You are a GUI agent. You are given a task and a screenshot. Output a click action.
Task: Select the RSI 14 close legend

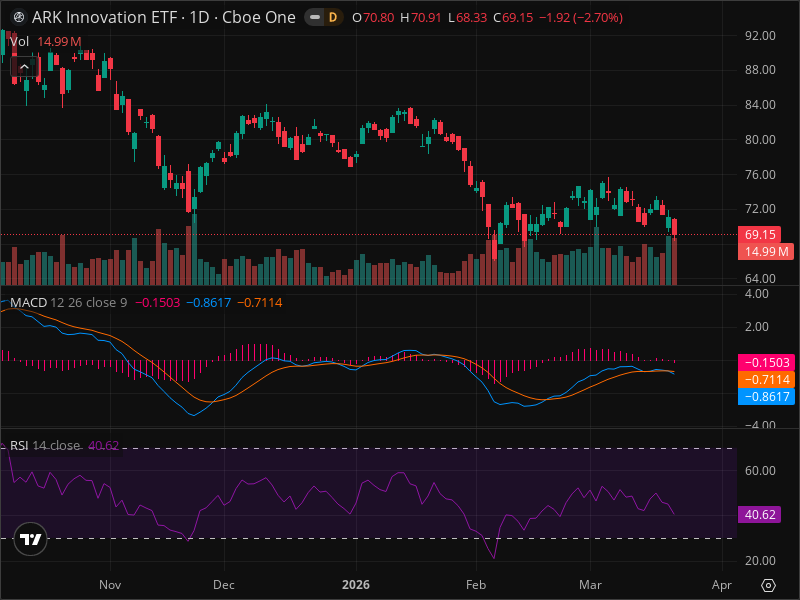(x=45, y=445)
